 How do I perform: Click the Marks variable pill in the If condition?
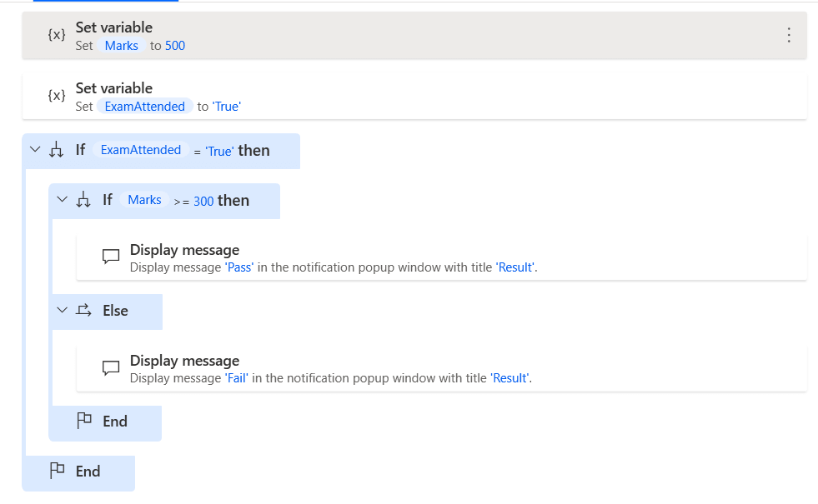(143, 200)
